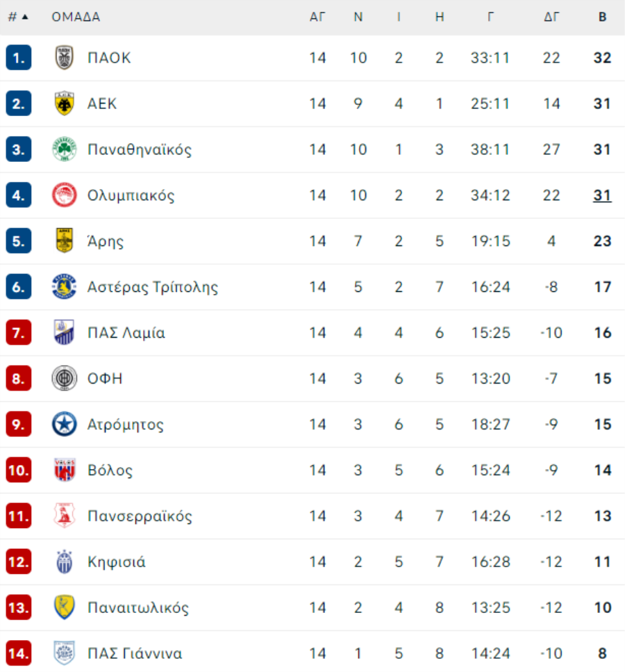Click the Αστέρας Τρίπολης blue badge
625x672 pixels.
(x=65, y=287)
